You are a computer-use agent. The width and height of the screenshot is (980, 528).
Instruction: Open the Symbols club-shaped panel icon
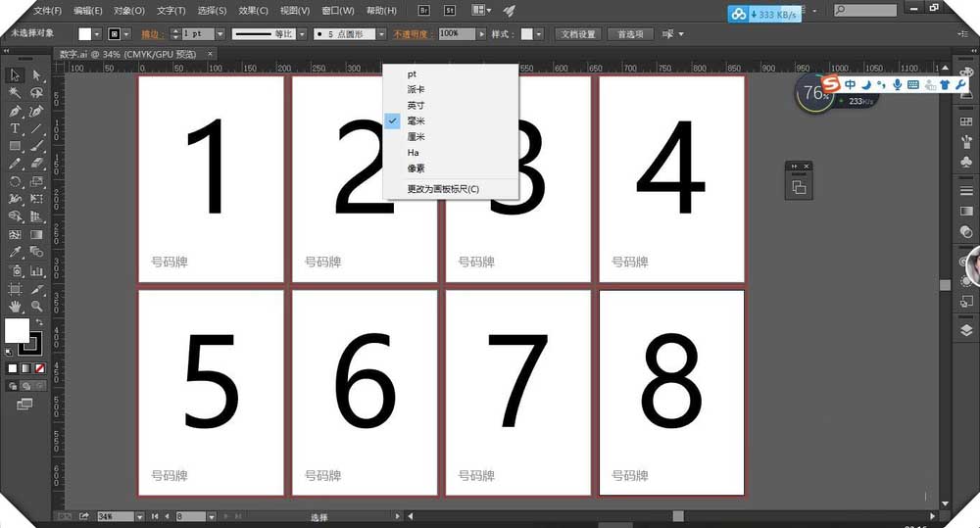pos(966,162)
